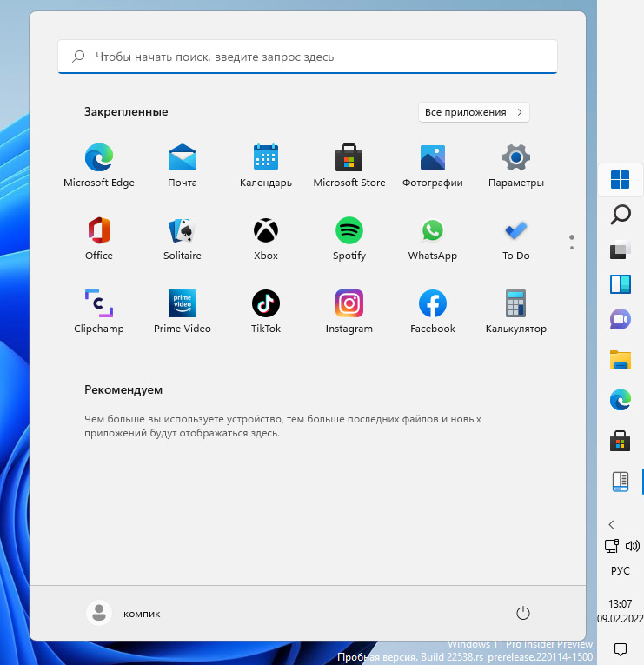This screenshot has width=644, height=665.
Task: Launch the Office app
Action: (99, 239)
